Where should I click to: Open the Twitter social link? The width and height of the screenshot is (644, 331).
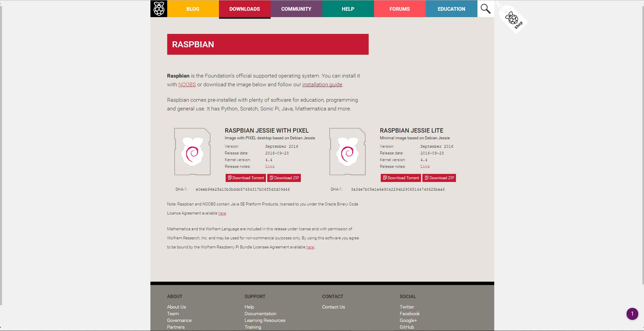pyautogui.click(x=407, y=307)
